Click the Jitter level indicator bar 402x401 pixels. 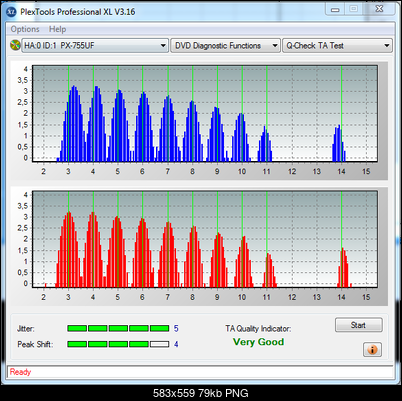click(x=118, y=329)
